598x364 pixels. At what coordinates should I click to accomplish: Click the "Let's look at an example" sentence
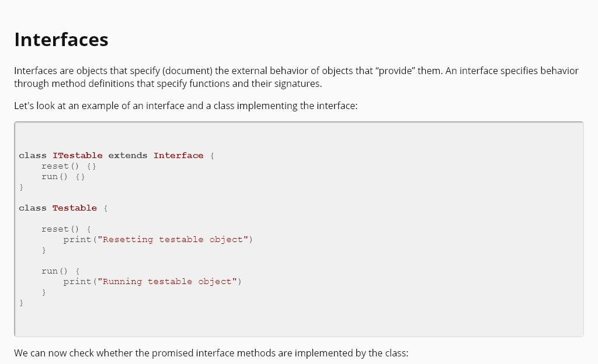185,106
